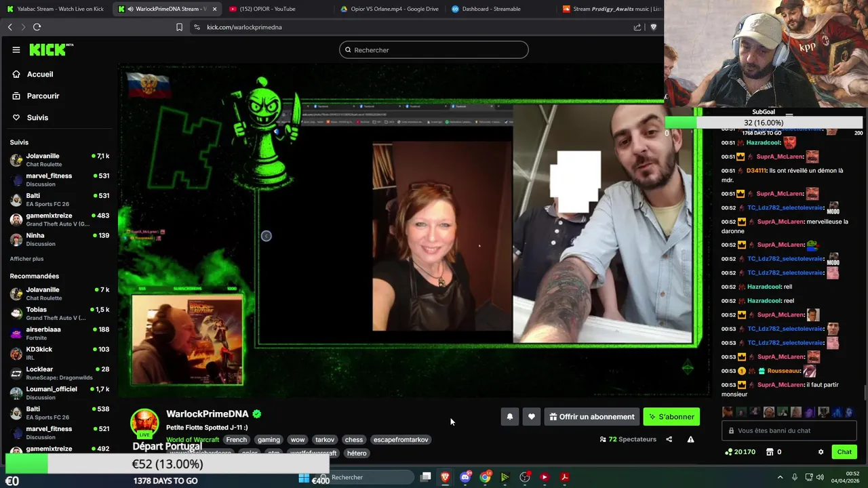The height and width of the screenshot is (488, 868).
Task: Switch to the Opior VS Orlane Google Drive tab
Action: [389, 9]
